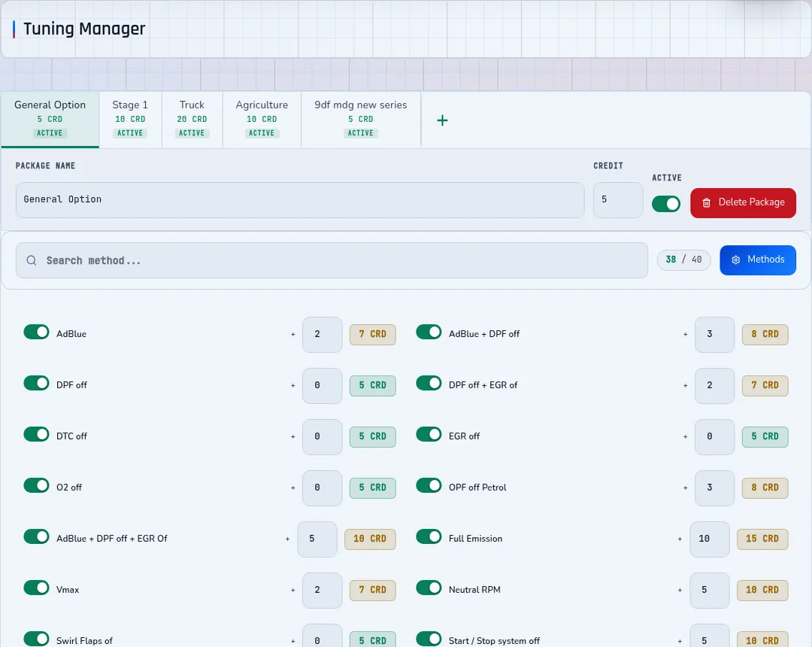812x647 pixels.
Task: Edit OPF off Petrol extra credit field
Action: point(715,488)
